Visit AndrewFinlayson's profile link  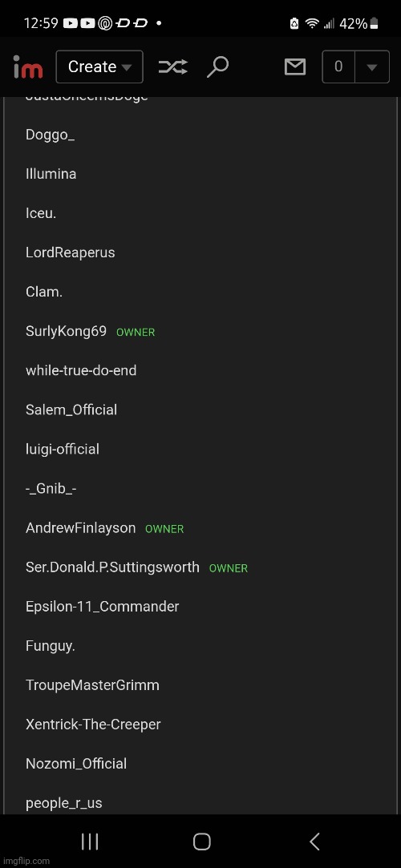point(80,528)
